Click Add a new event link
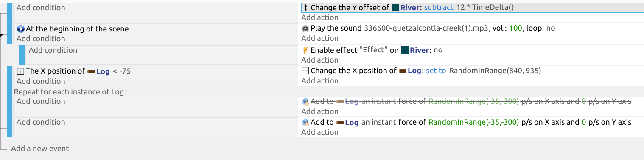Screen dimensions: 644x160 click(40, 149)
